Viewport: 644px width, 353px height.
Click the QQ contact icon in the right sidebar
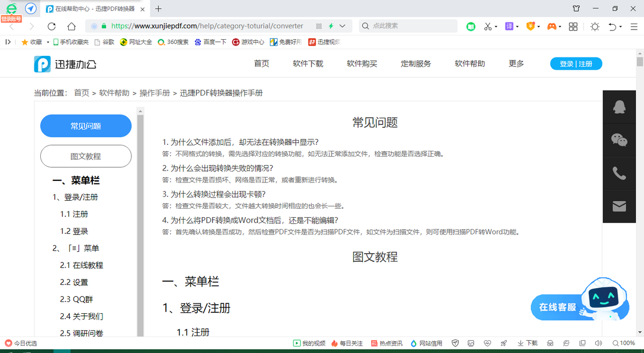[619, 106]
